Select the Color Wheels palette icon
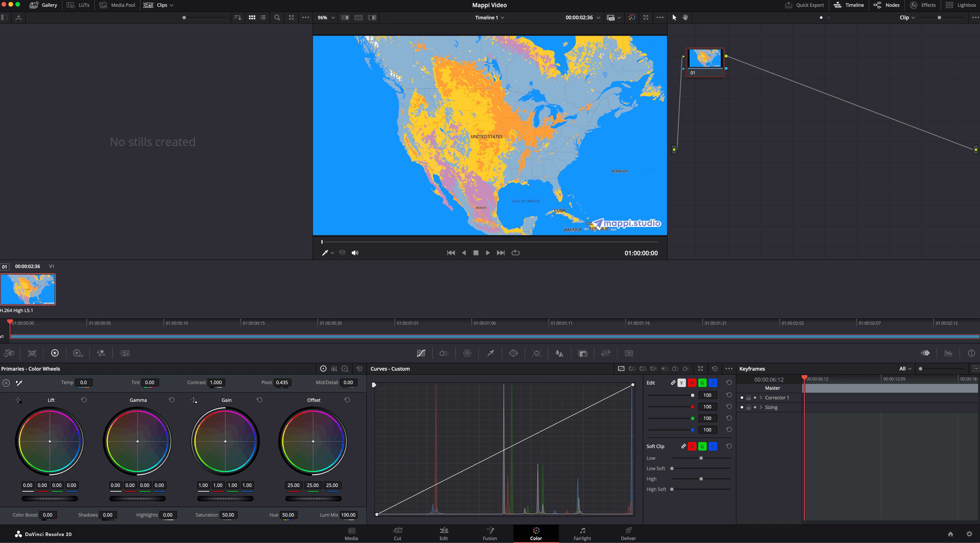The image size is (980, 543). pyautogui.click(x=55, y=353)
